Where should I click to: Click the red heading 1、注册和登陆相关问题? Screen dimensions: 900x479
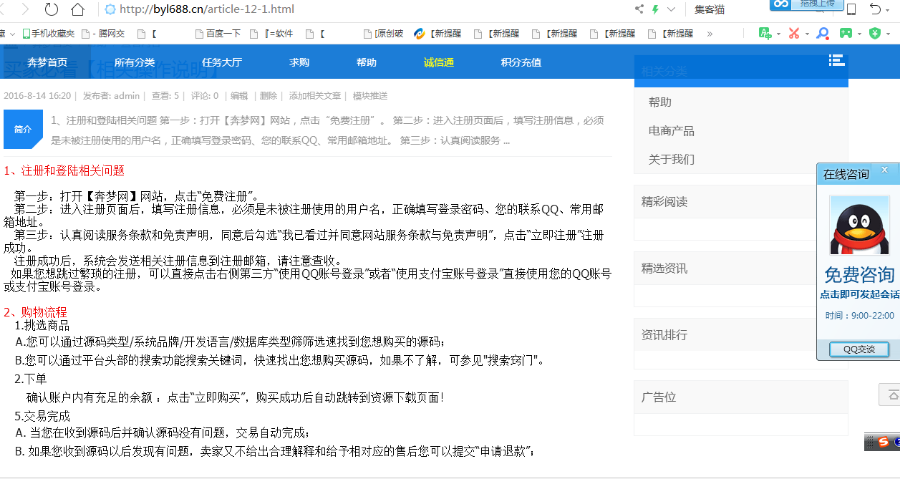click(64, 170)
